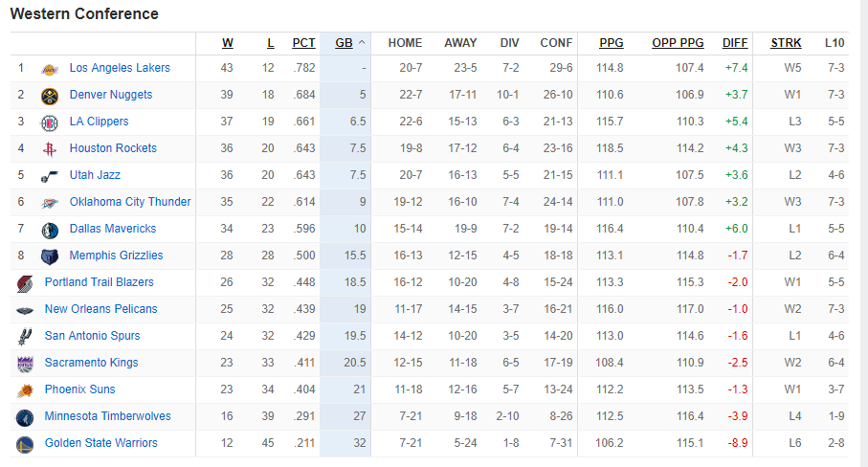The image size is (868, 467).
Task: Sort standings by GB column
Action: pyautogui.click(x=344, y=43)
